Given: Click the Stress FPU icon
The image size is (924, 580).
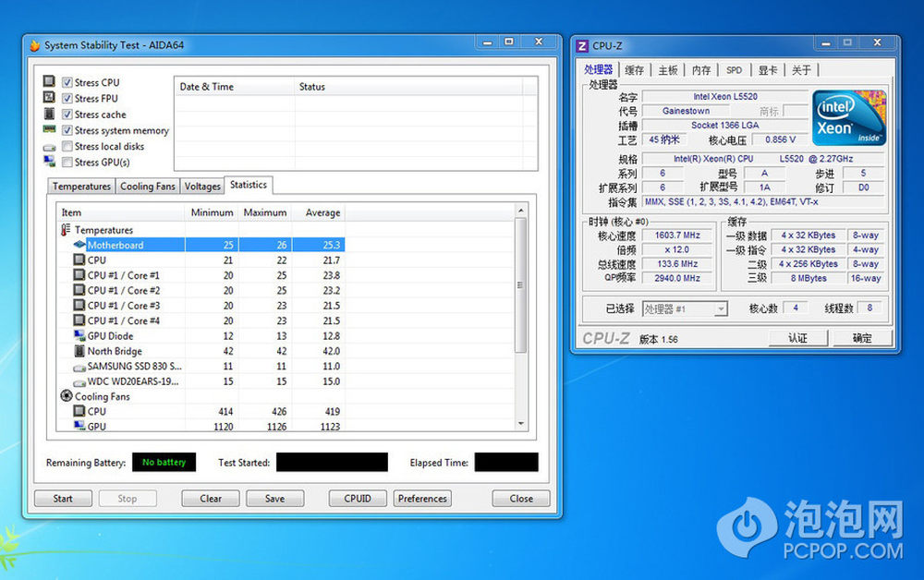Looking at the screenshot, I should tap(50, 97).
